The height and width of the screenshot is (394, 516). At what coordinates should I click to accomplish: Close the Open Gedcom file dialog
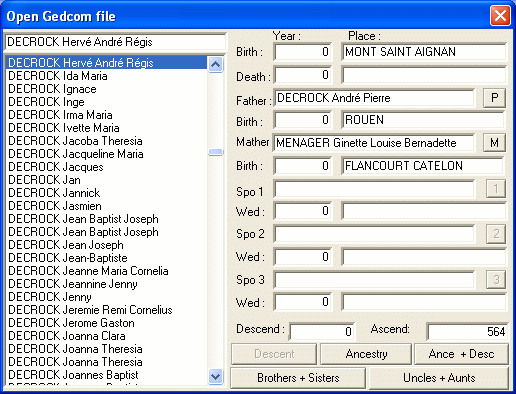[x=500, y=15]
